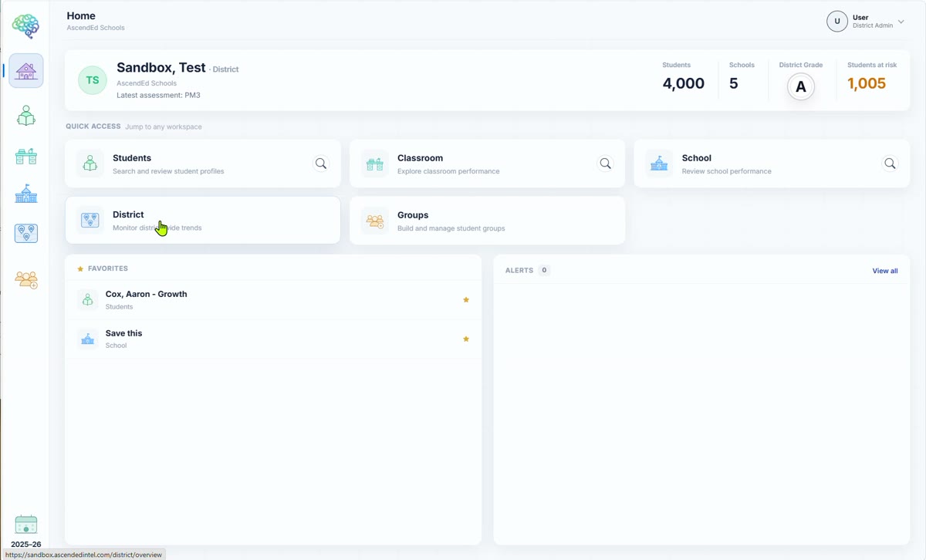
Task: Click the user avatar circle U
Action: pos(837,22)
